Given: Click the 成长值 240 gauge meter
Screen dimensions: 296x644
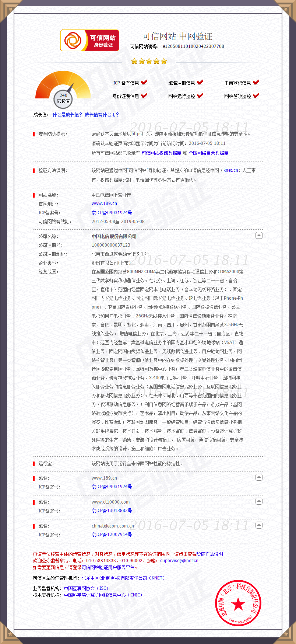Looking at the screenshot, I should click(63, 90).
